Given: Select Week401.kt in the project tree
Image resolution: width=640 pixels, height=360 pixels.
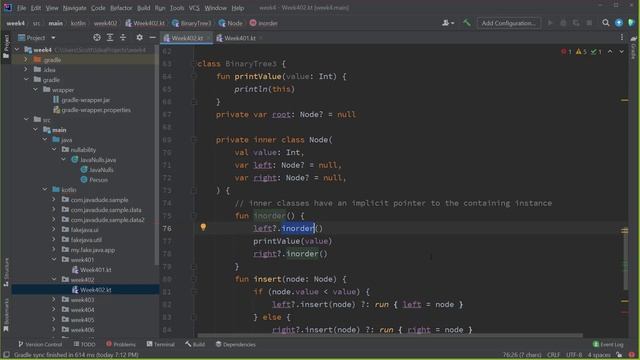Looking at the screenshot, I should pos(91,270).
